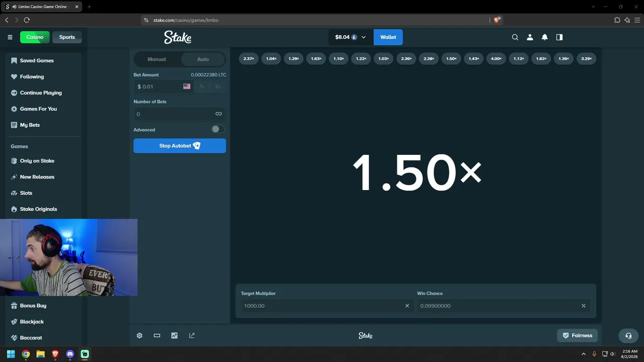Open the hamburger sidebar menu

point(10,37)
